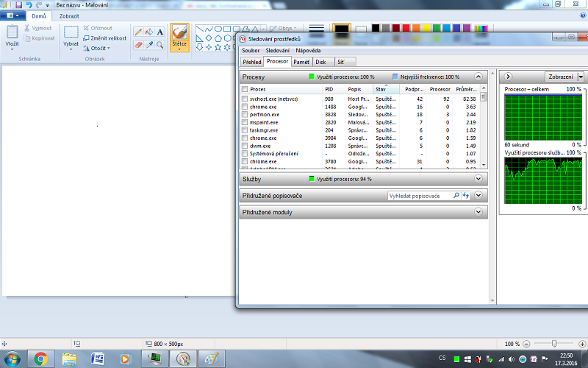Open the Nápověda menu
This screenshot has height=368, width=588.
pos(308,50)
